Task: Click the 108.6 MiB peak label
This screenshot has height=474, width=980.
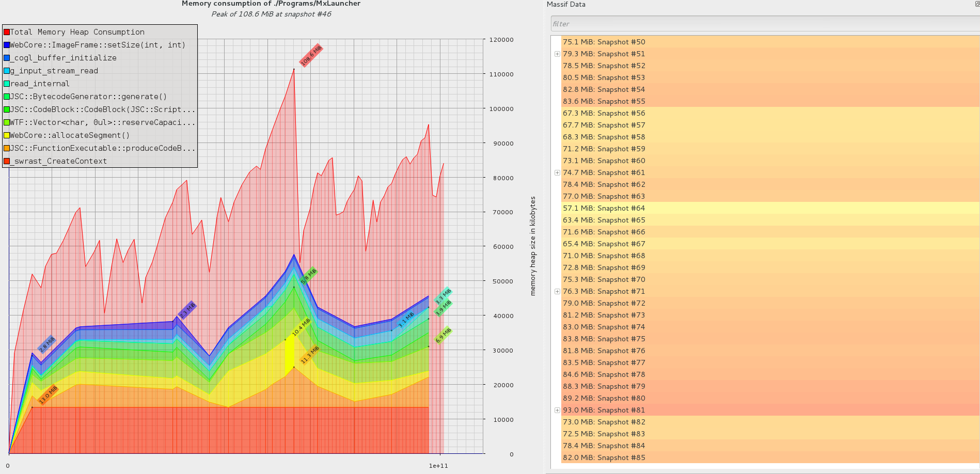Action: 311,55
